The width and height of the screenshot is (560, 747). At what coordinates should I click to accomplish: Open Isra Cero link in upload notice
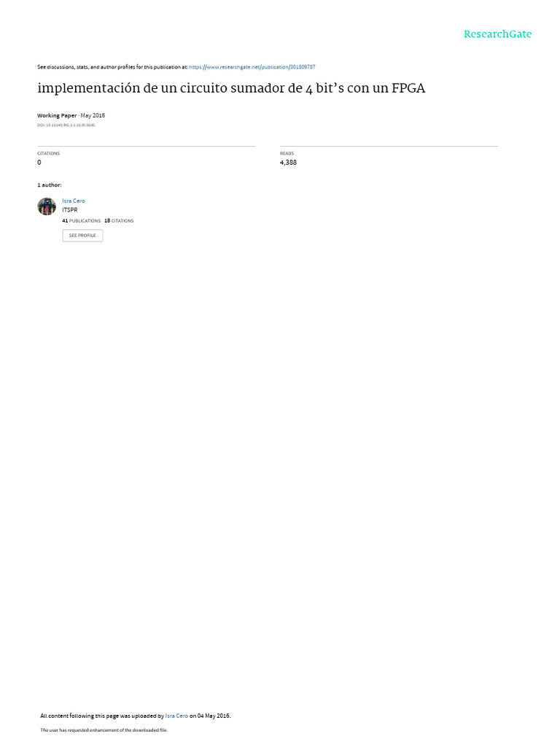176,716
